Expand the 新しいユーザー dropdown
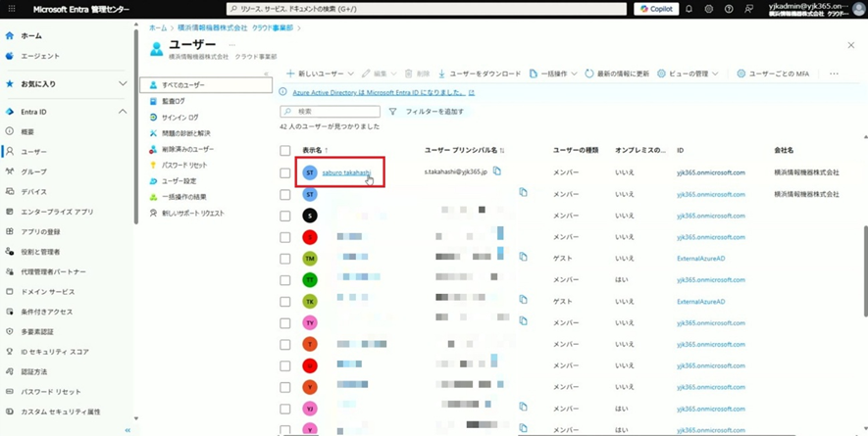 pos(319,73)
